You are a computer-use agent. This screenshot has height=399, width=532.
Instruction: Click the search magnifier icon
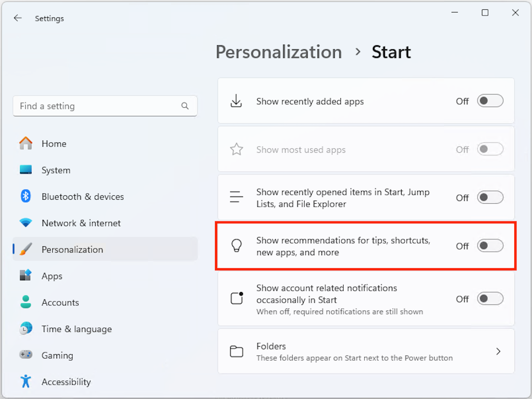(x=185, y=106)
